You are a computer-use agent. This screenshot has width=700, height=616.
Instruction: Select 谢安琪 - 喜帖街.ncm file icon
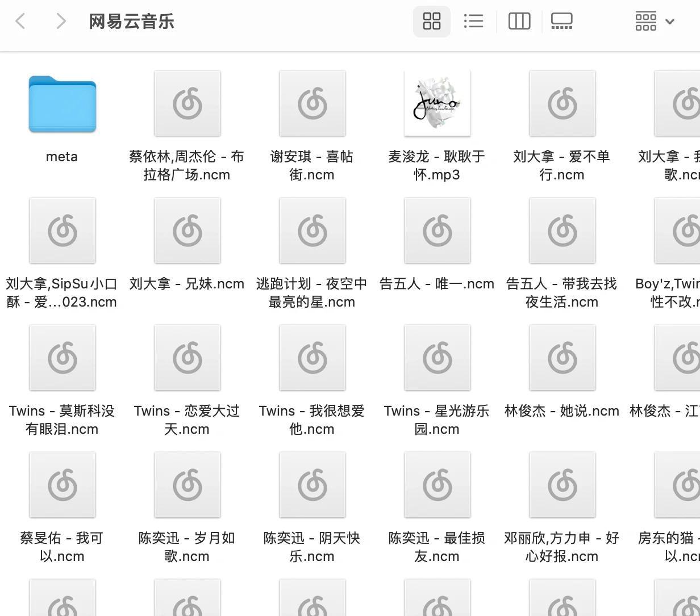pos(312,103)
